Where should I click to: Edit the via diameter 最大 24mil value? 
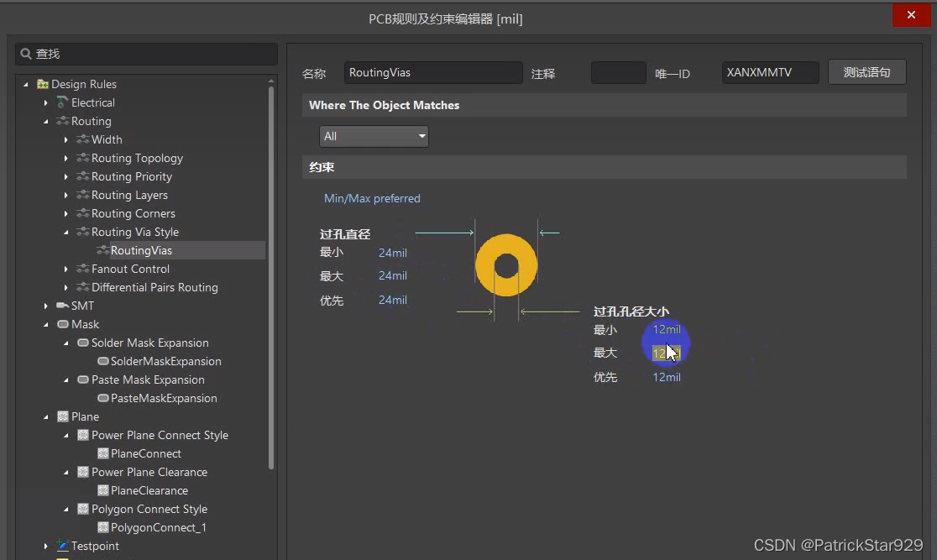pos(393,275)
